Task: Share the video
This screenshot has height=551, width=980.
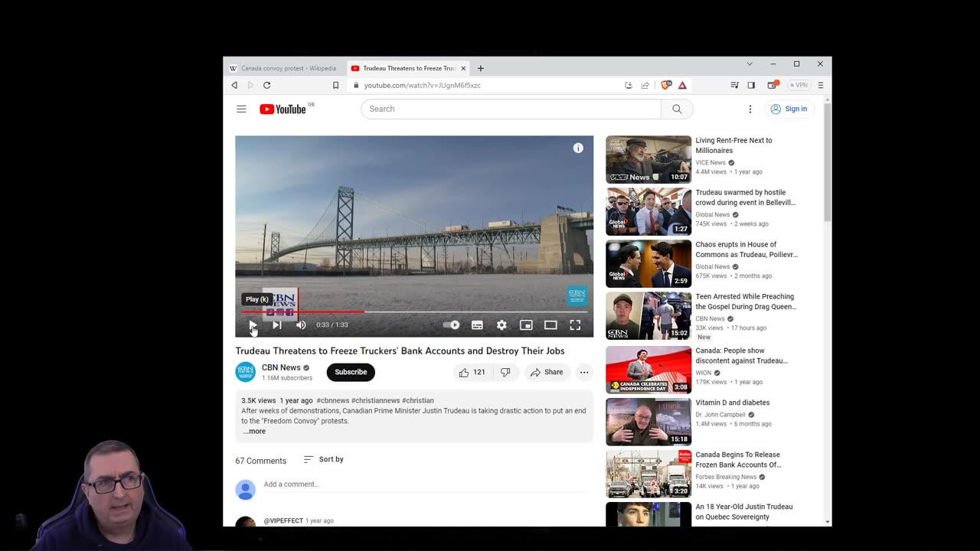Action: click(547, 372)
